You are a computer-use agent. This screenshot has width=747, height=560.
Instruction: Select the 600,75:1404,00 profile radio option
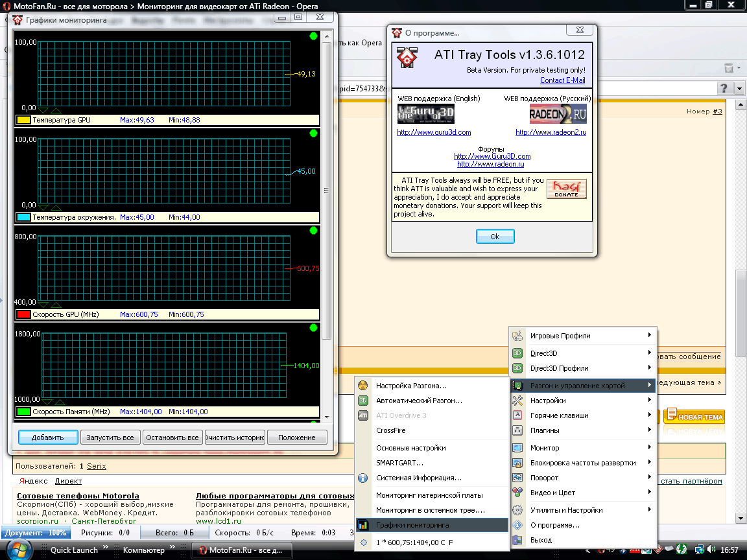364,542
